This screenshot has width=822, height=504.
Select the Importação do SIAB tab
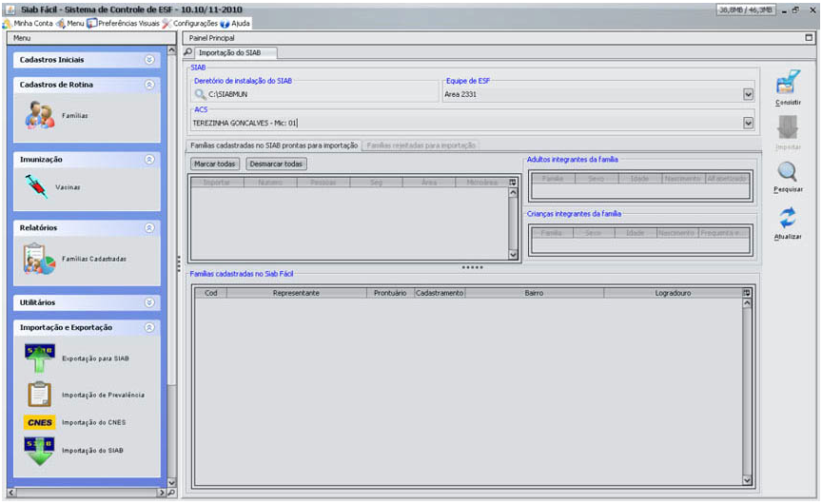tap(235, 53)
